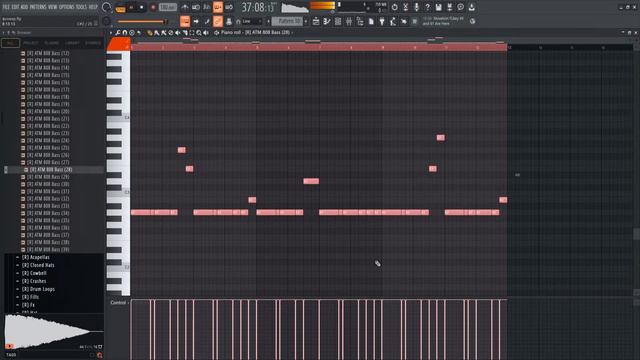Open the piano roll view toolbar icon
640x360 pixels.
[327, 21]
